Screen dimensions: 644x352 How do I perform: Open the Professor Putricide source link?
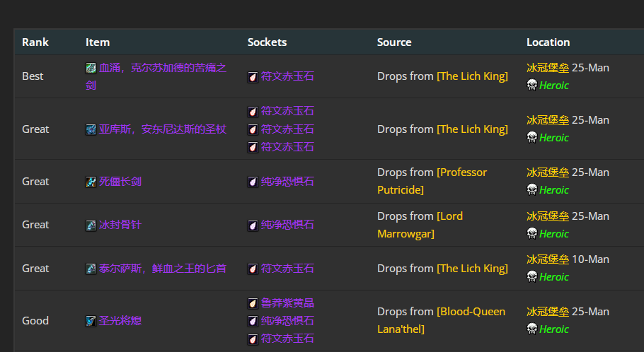click(432, 181)
